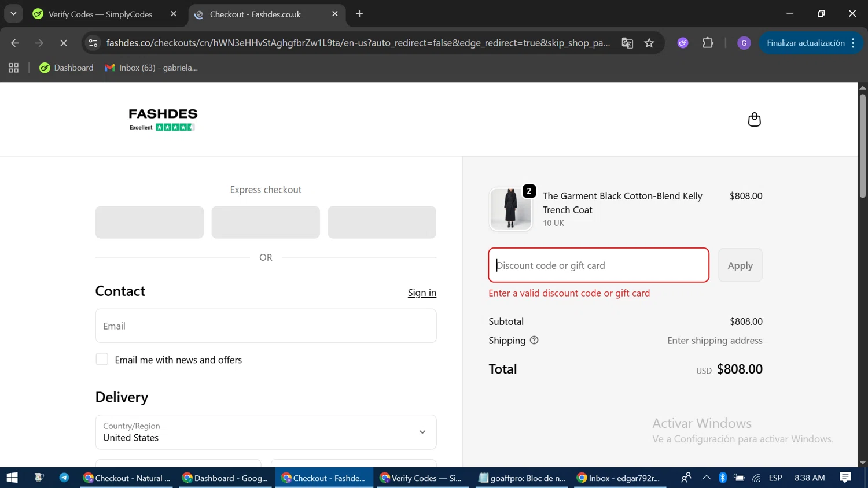868x488 pixels.
Task: Click the middle express checkout button
Action: point(266,222)
